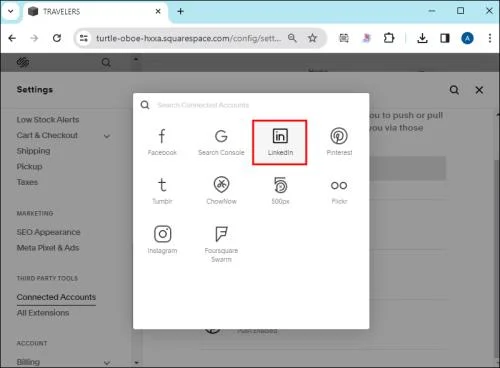Screen dimensions: 500x368
Task: Open the search icon beside the Squarespace logo
Action: click(x=106, y=62)
